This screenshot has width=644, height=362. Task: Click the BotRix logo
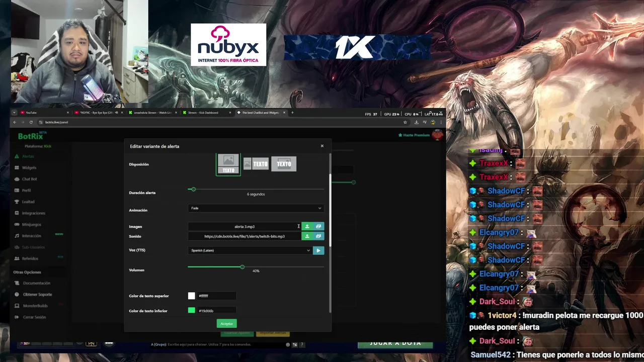point(32,136)
